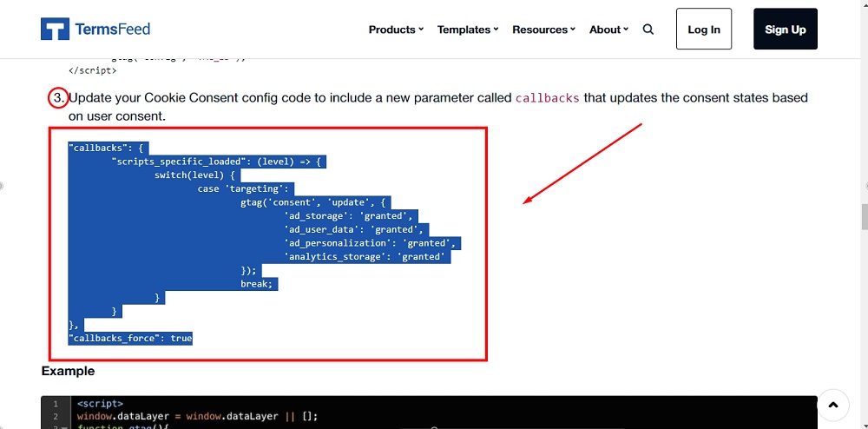868x429 pixels.
Task: Click the TermsFeed logo icon
Action: [55, 29]
